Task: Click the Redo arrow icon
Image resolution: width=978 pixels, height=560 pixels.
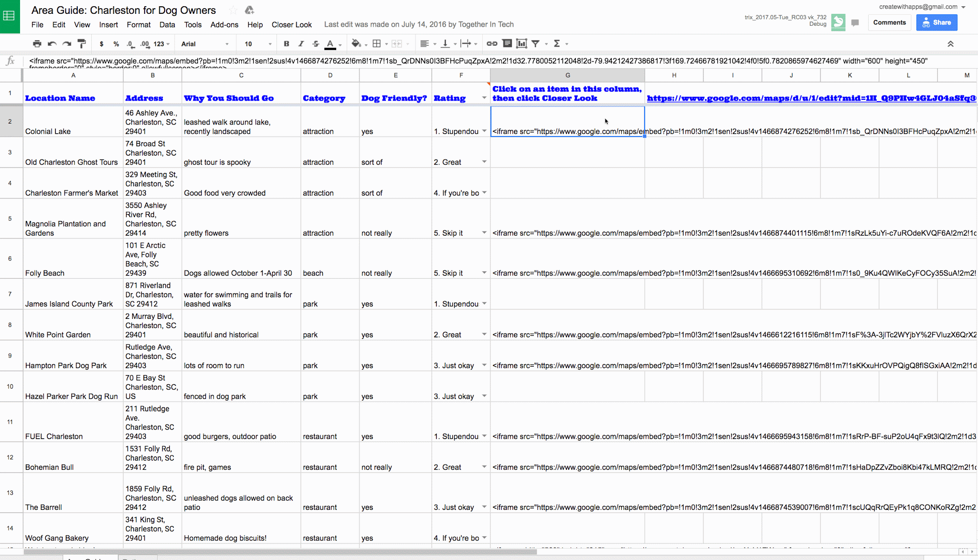Action: 67,44
